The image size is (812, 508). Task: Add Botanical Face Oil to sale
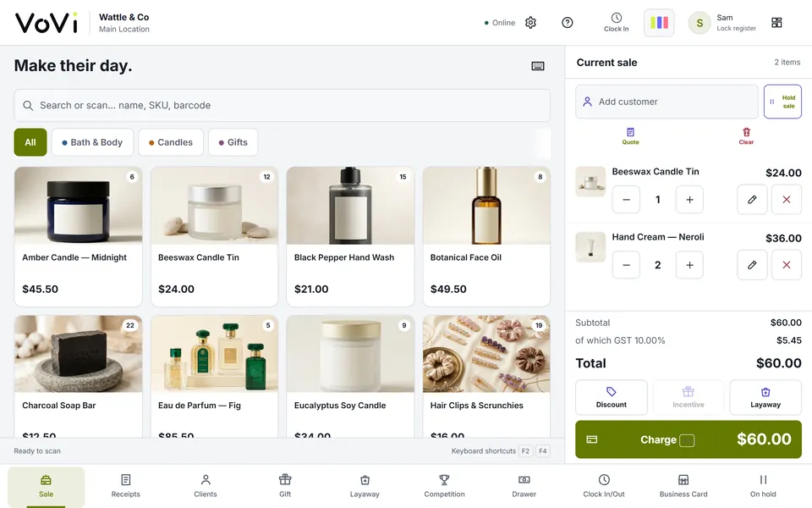(486, 236)
